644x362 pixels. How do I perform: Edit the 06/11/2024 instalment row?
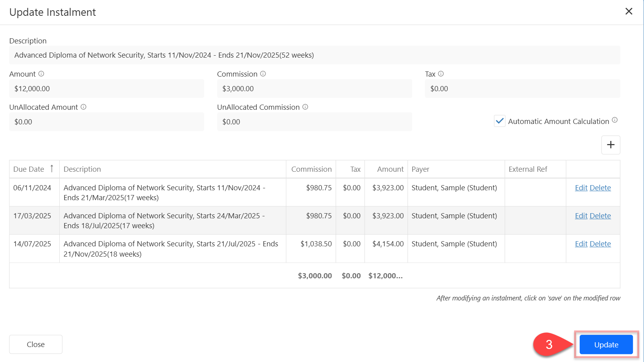[581, 188]
